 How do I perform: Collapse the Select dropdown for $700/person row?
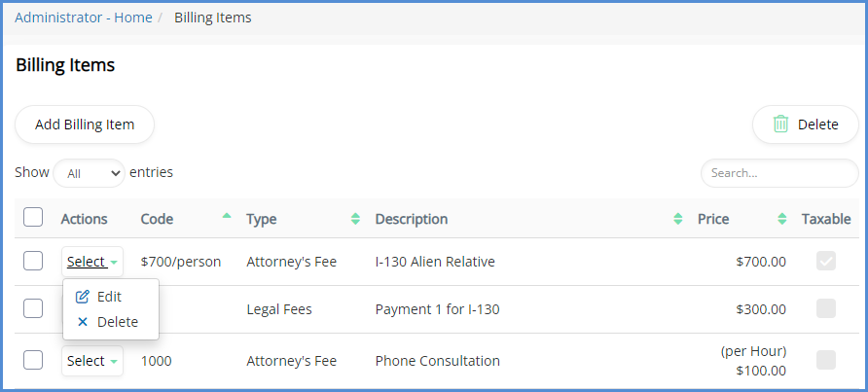point(92,262)
